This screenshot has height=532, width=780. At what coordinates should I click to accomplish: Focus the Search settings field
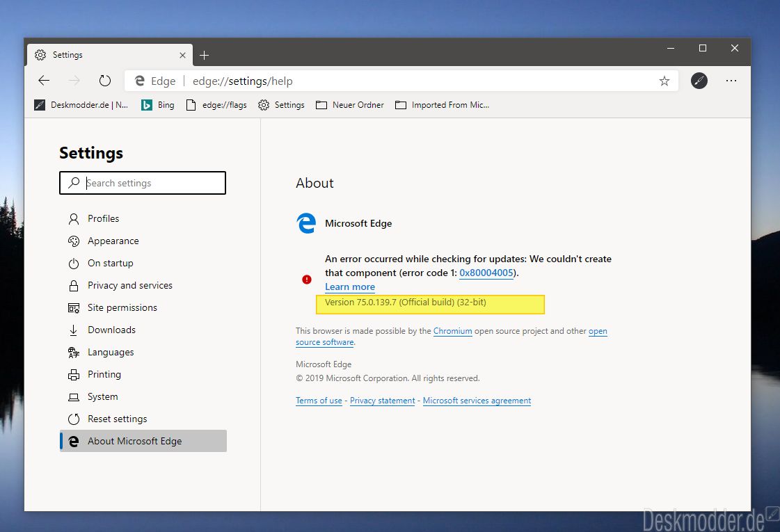[142, 183]
